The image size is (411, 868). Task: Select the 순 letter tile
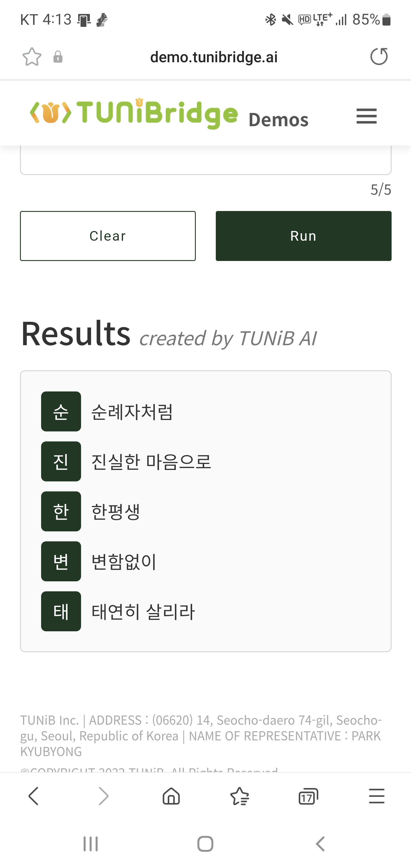(x=61, y=411)
